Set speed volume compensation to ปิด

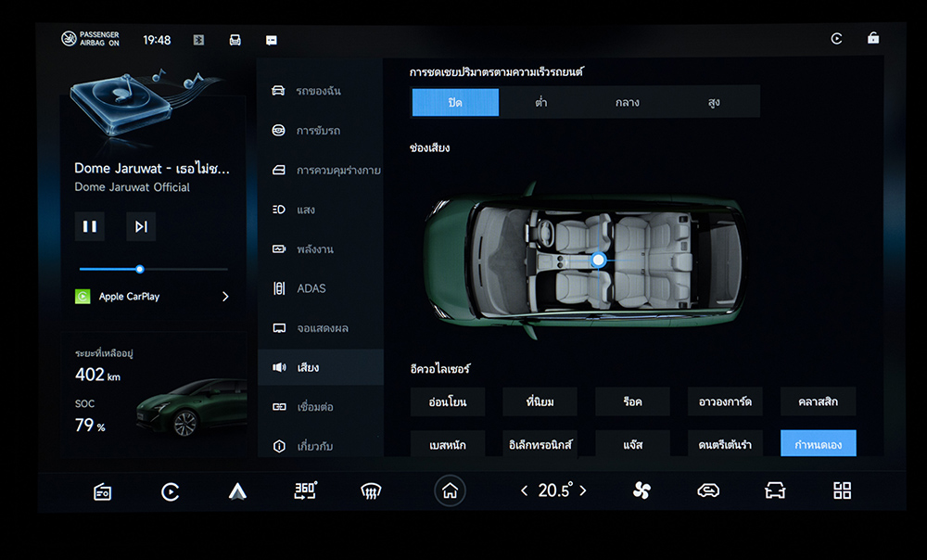[x=455, y=102]
